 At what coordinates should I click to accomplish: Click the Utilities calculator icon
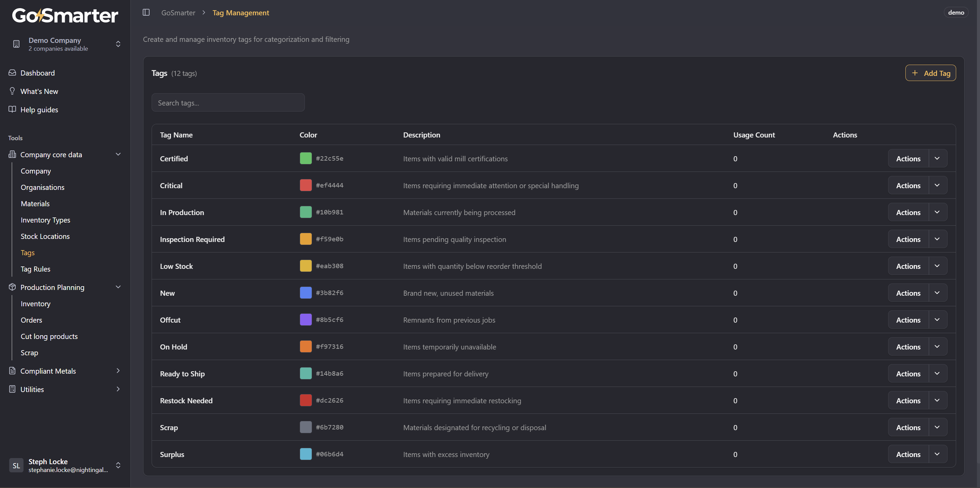12,389
